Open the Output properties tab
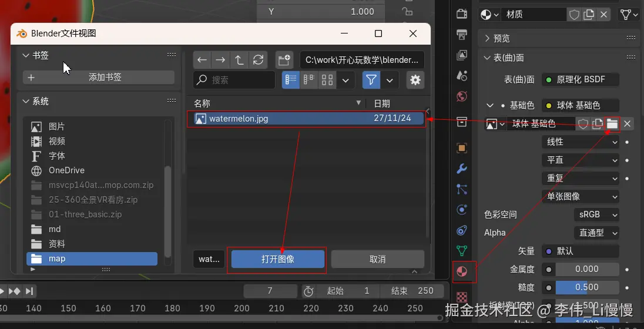Screen dimensions: 644x329 pos(462,34)
